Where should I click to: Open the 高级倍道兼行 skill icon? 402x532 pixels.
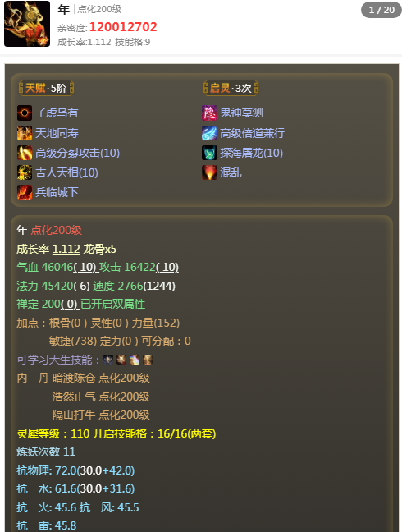(209, 133)
